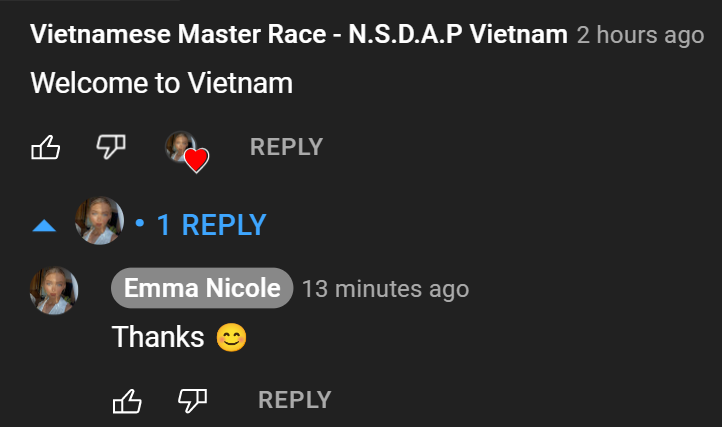The height and width of the screenshot is (427, 722).
Task: Reply to Emma Nicole's Thanks comment
Action: (295, 400)
